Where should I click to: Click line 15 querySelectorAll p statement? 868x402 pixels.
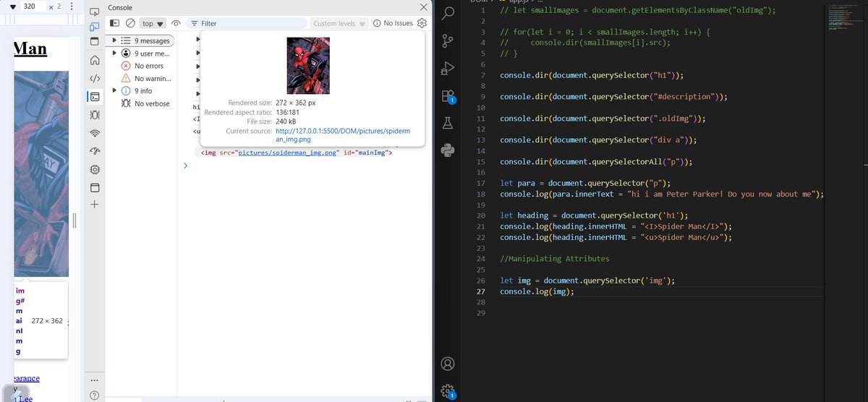(x=596, y=162)
